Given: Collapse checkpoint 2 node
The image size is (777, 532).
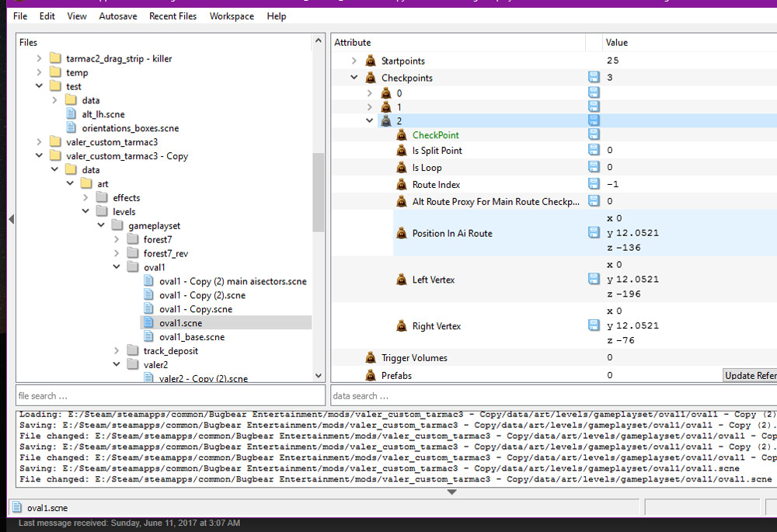Looking at the screenshot, I should 370,121.
